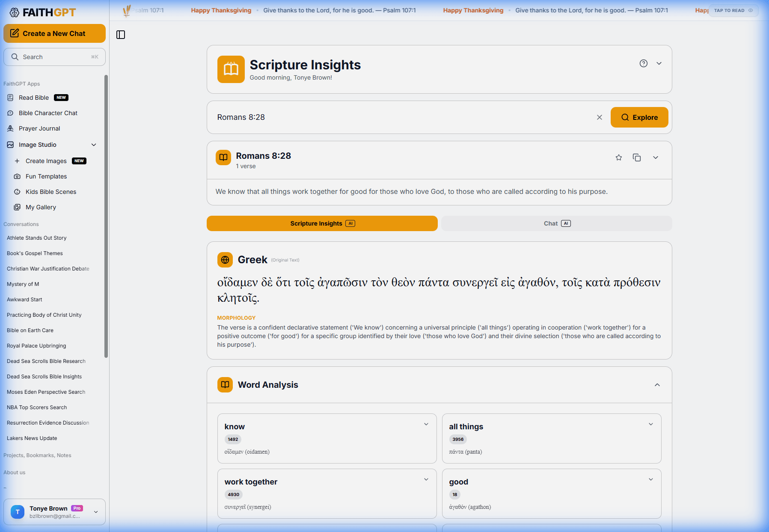The image size is (769, 532).
Task: Open the About us link
Action: pyautogui.click(x=14, y=473)
